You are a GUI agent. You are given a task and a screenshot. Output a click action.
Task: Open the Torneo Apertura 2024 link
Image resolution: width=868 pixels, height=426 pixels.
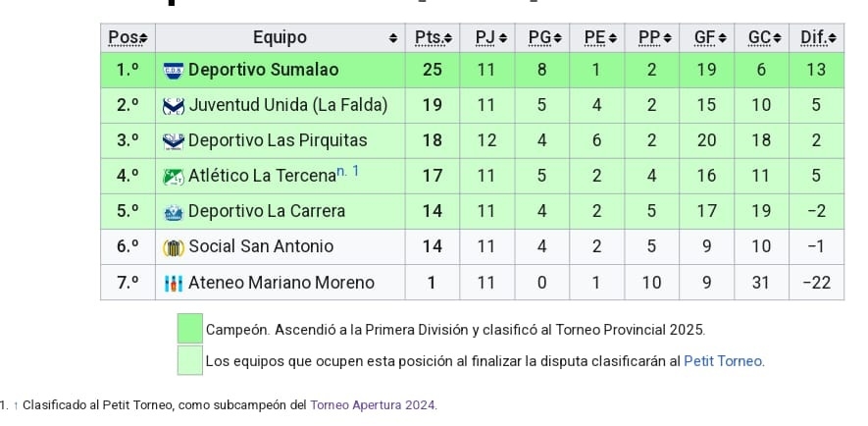click(373, 404)
